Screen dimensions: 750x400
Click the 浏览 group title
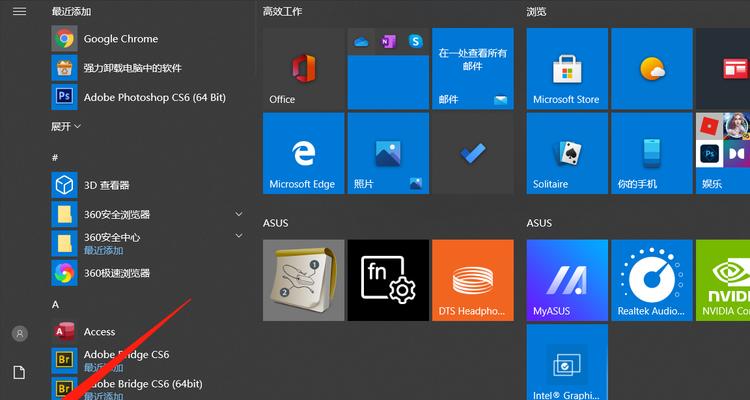(x=536, y=11)
